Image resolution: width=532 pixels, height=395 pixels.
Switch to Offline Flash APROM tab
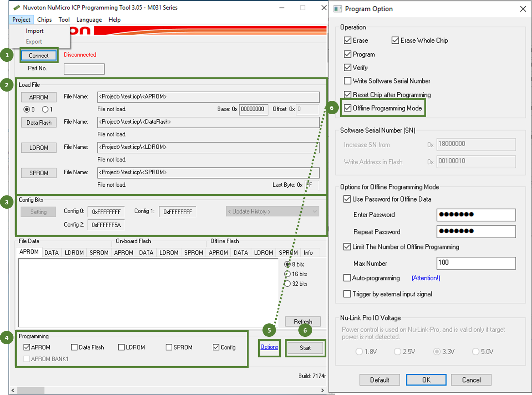click(x=218, y=253)
